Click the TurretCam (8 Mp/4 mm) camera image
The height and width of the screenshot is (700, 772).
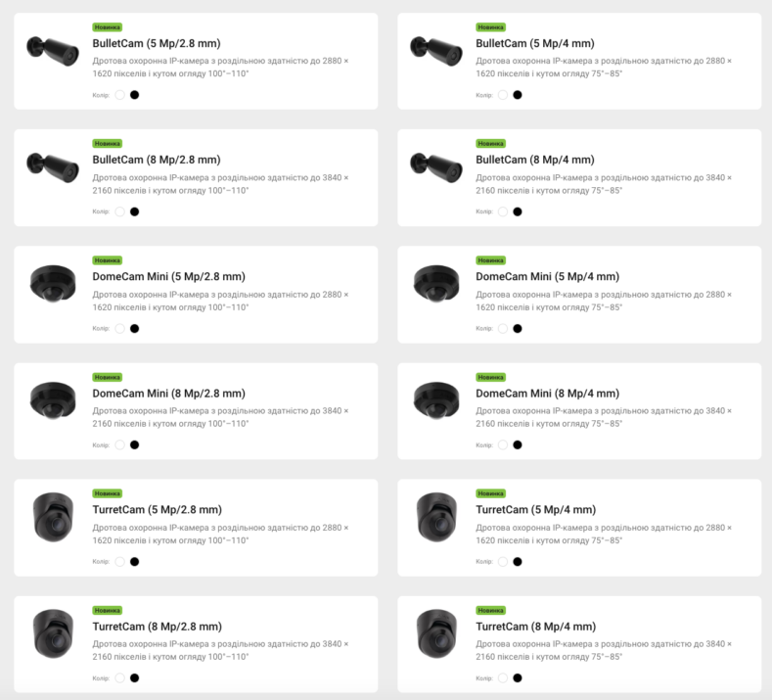pos(436,632)
